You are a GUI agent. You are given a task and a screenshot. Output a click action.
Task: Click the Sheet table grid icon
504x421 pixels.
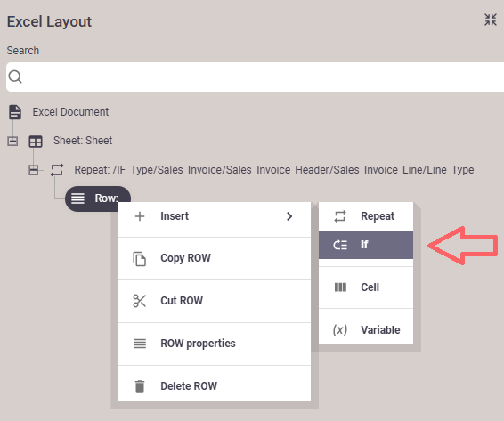pos(36,142)
